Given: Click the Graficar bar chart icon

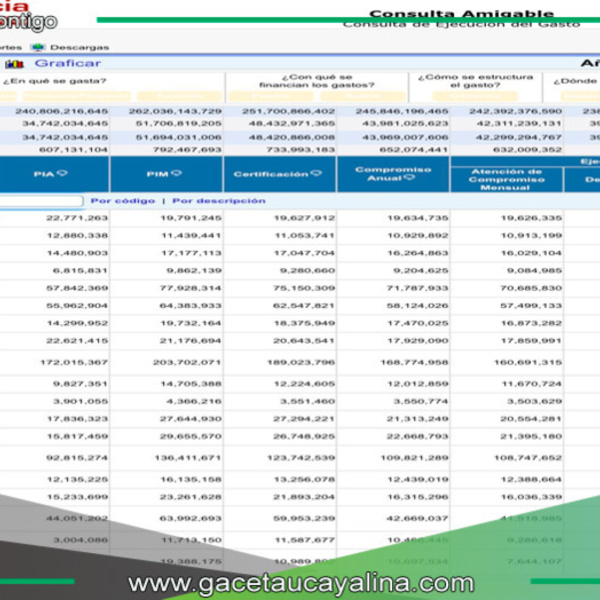Looking at the screenshot, I should (x=15, y=64).
